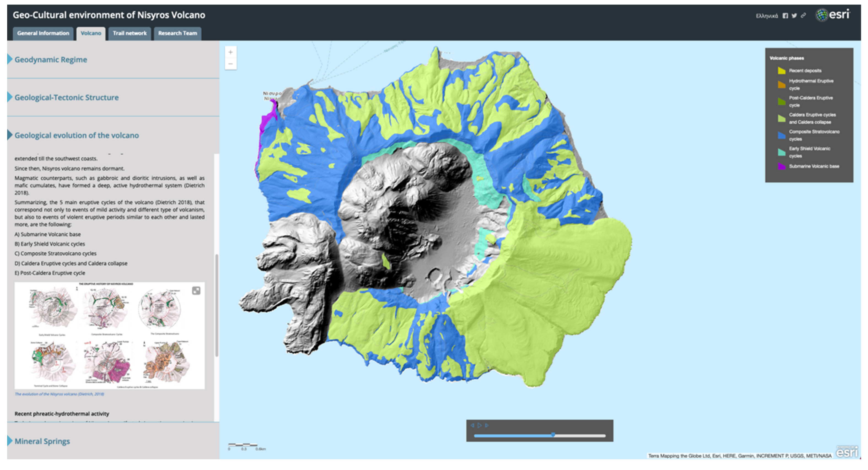The height and width of the screenshot is (470, 868).
Task: Expand the Mineral Springs section
Action: click(42, 441)
